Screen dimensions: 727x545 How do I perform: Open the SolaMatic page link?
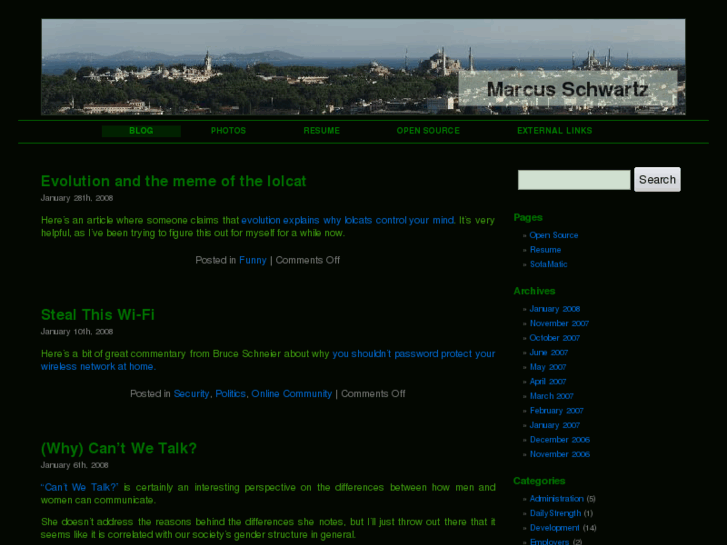click(548, 264)
